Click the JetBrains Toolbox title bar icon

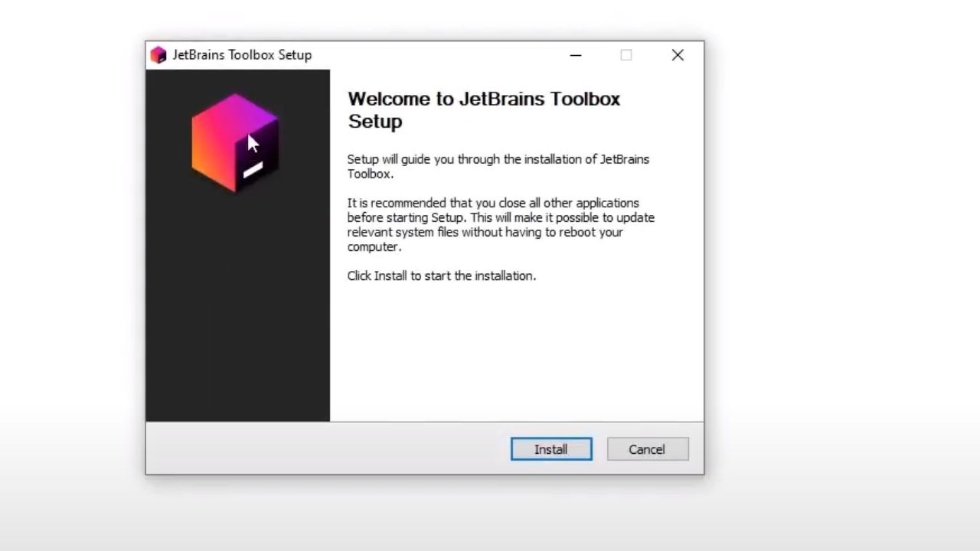tap(158, 55)
